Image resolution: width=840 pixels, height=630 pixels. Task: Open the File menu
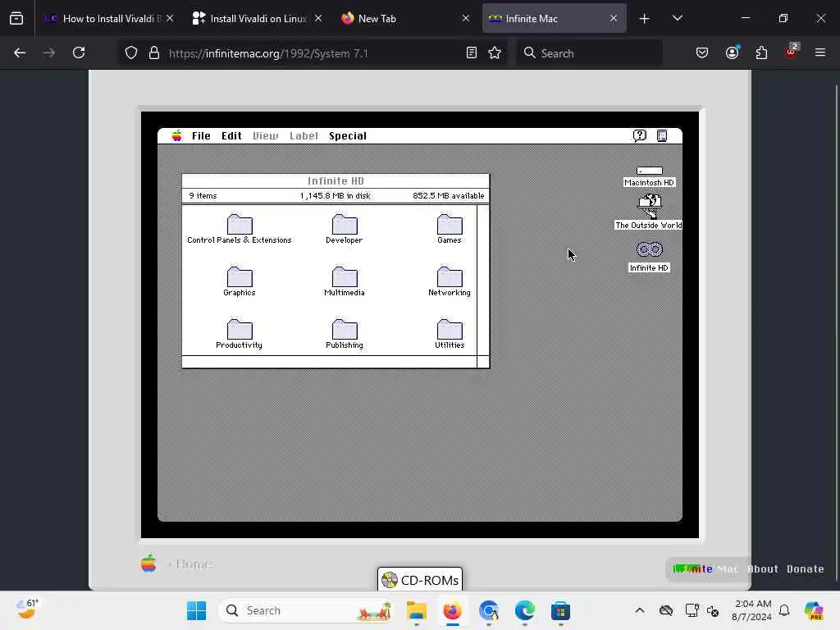202,136
